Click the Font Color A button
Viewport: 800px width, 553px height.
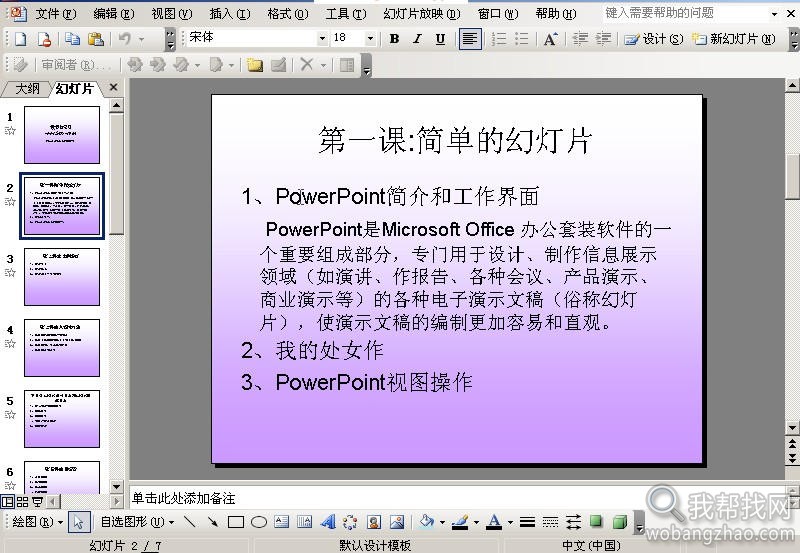coord(494,522)
